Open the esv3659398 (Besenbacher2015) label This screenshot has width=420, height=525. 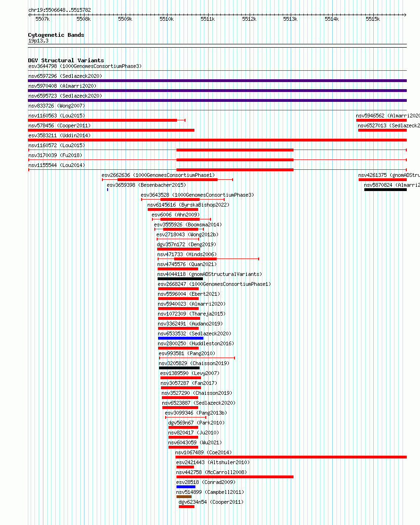coord(146,185)
